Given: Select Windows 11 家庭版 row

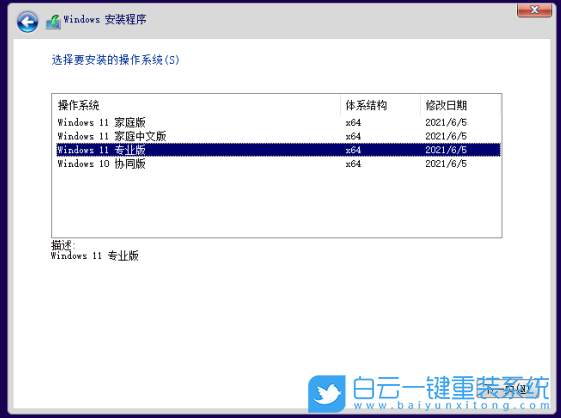Looking at the screenshot, I should pyautogui.click(x=278, y=122).
